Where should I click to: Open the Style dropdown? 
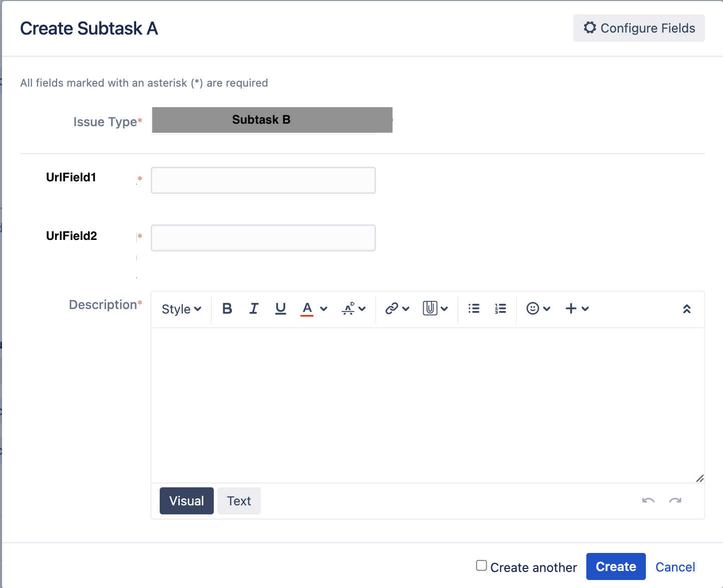[181, 309]
